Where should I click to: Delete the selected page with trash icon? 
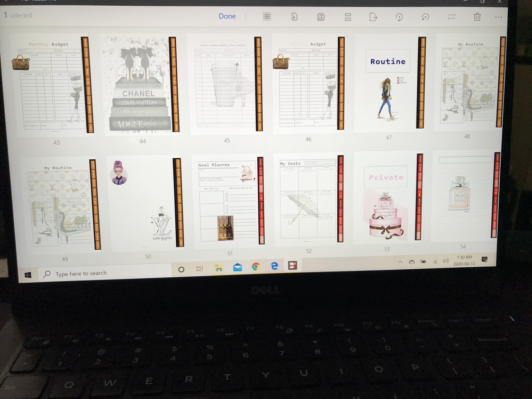point(477,16)
